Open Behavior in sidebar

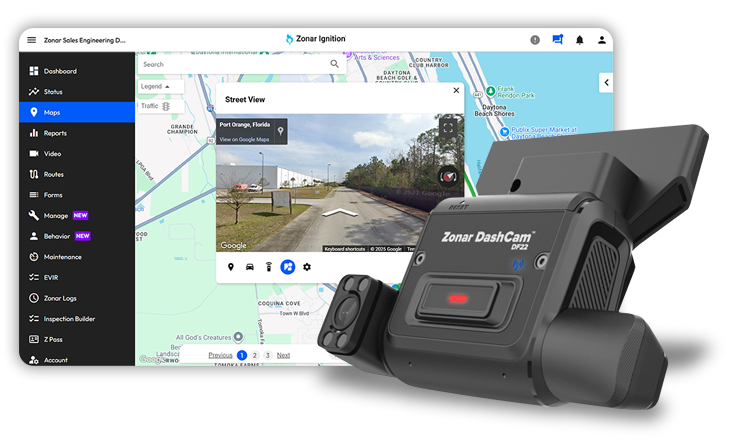tap(77, 236)
